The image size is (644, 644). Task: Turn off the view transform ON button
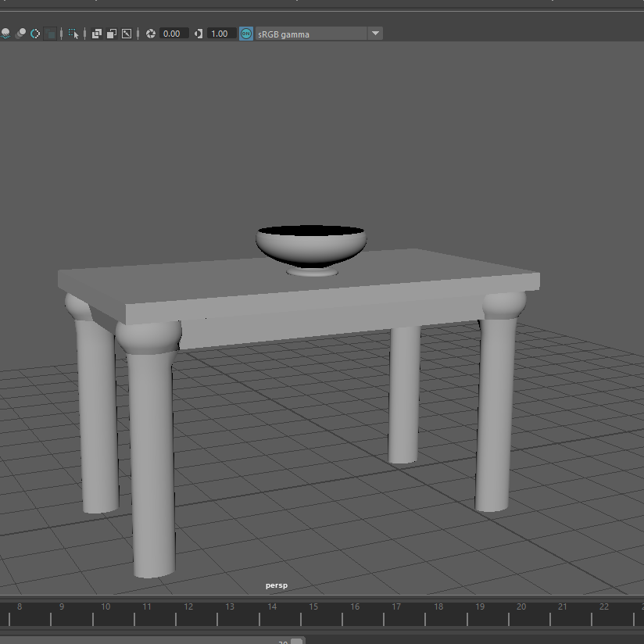pyautogui.click(x=246, y=34)
